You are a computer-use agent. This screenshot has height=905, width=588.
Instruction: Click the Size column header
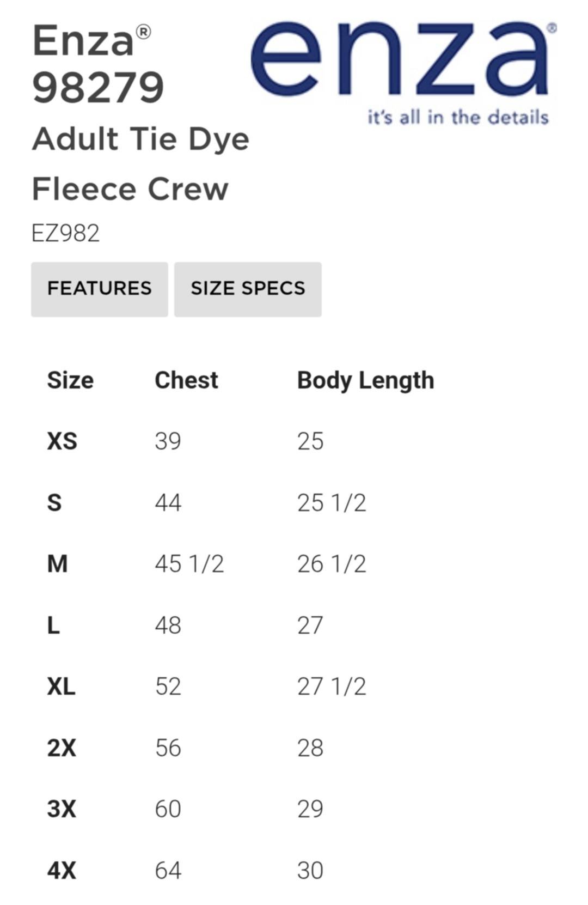[x=70, y=380]
